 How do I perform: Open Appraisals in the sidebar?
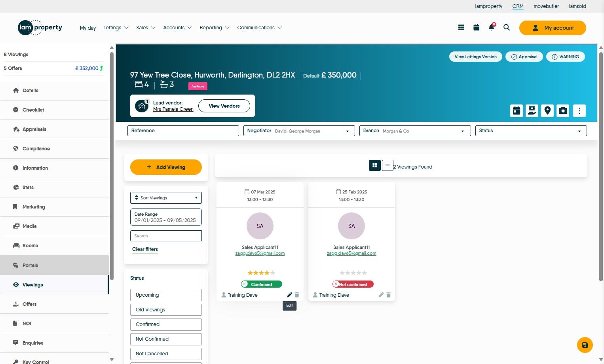54,129
